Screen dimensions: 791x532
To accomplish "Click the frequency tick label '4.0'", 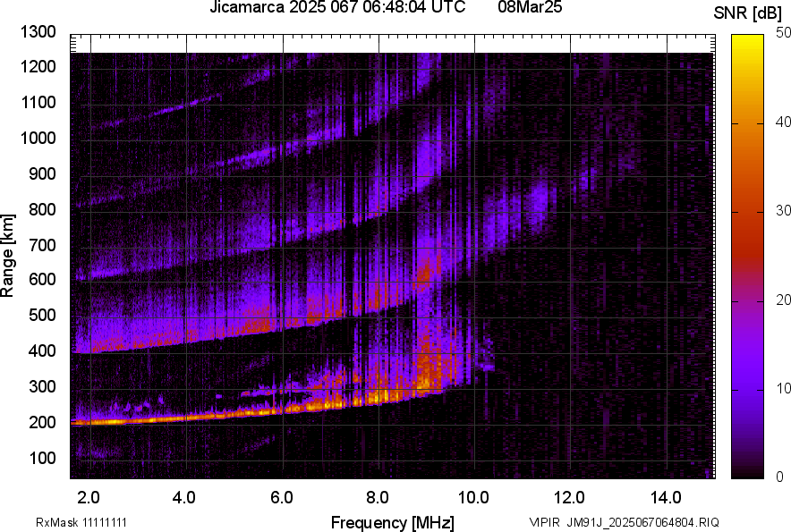I will point(184,498).
